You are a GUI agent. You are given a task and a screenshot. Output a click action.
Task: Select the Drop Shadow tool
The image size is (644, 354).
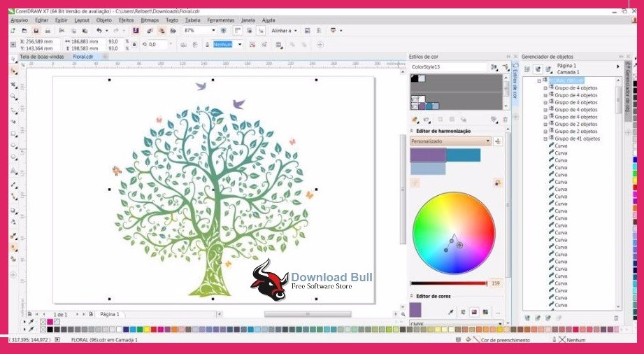[x=14, y=211]
